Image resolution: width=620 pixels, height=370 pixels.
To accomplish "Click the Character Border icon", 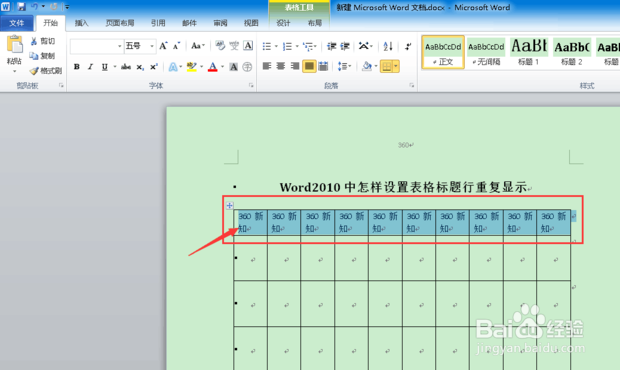I will tap(248, 46).
